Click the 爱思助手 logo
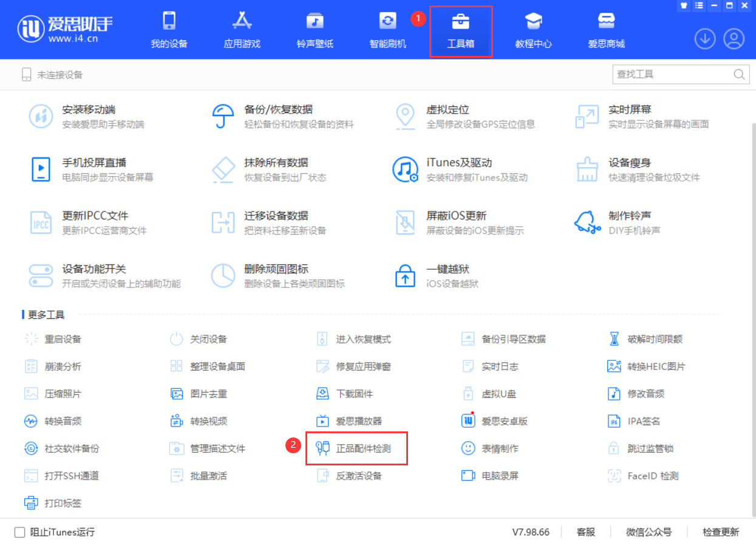 [x=65, y=29]
